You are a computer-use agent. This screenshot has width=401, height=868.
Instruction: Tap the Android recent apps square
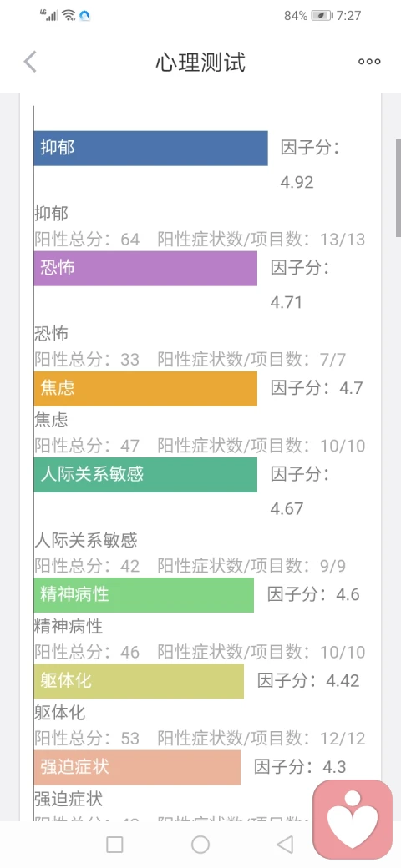pos(114,844)
